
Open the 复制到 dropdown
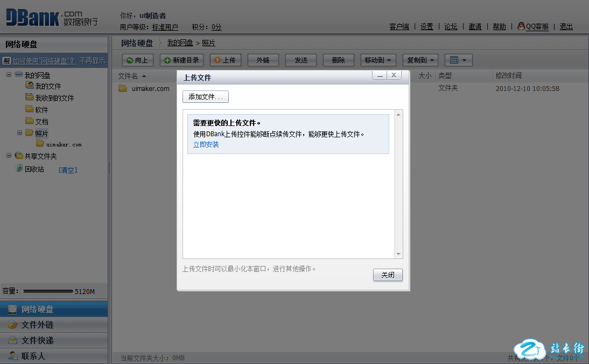(420, 60)
